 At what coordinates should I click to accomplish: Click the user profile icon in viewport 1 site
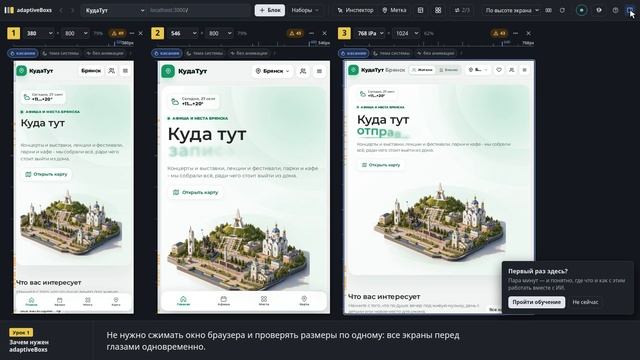[x=111, y=71]
